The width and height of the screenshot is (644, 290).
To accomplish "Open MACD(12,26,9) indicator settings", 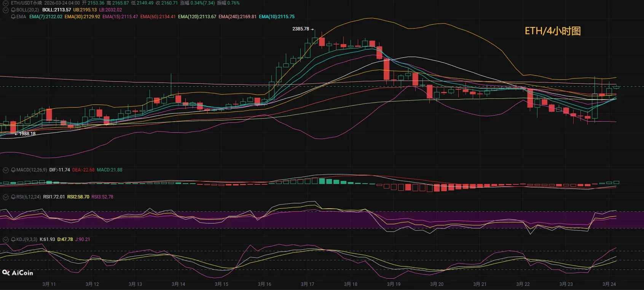I will coord(32,170).
